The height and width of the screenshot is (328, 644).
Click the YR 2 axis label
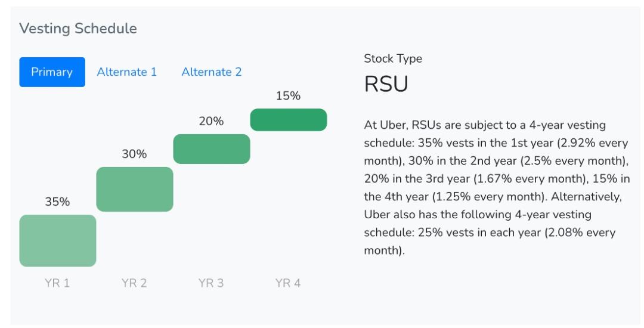coord(134,283)
